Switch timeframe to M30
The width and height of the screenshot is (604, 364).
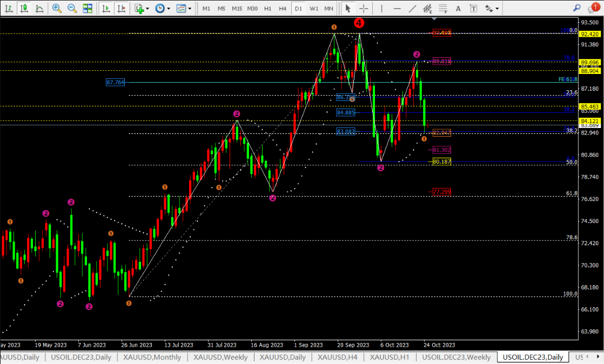[252, 9]
